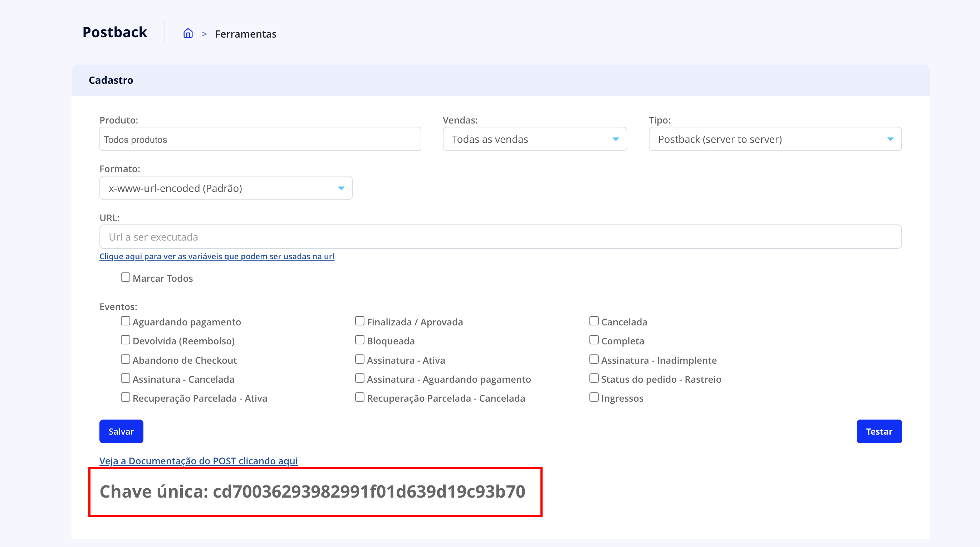Open link to view URL variables
Viewport: 980px width, 547px height.
(217, 256)
